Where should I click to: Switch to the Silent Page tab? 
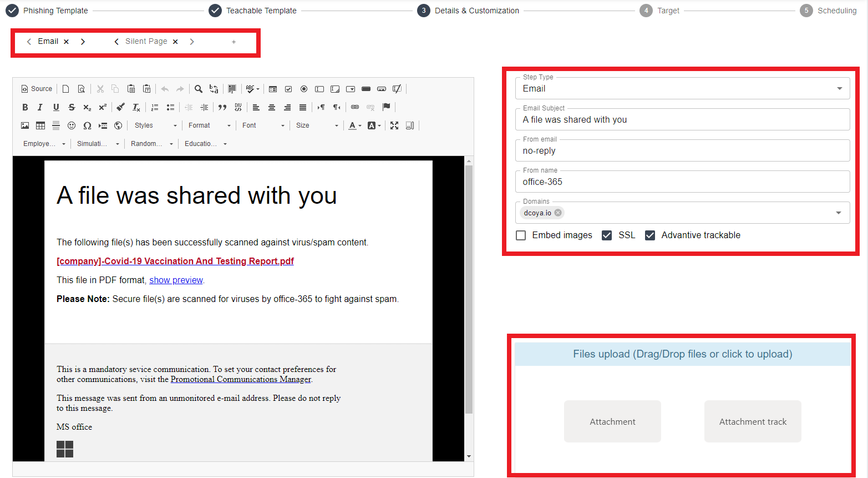[146, 42]
